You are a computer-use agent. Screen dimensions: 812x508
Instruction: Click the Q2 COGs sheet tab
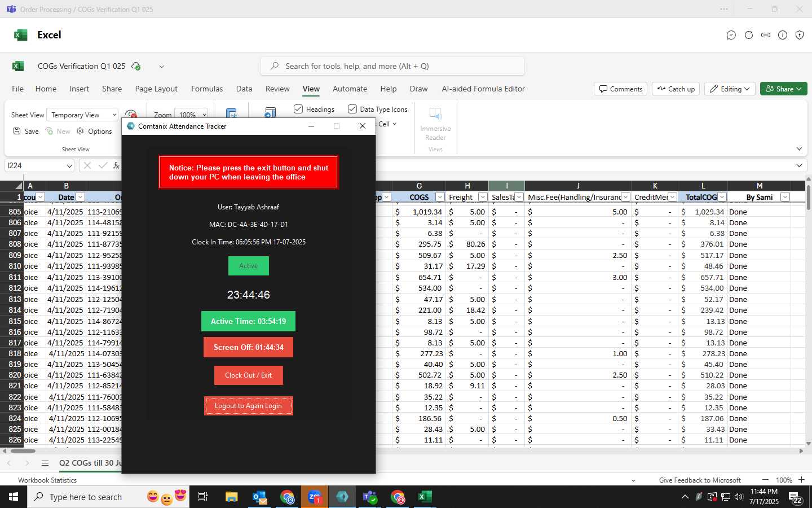[x=90, y=463]
